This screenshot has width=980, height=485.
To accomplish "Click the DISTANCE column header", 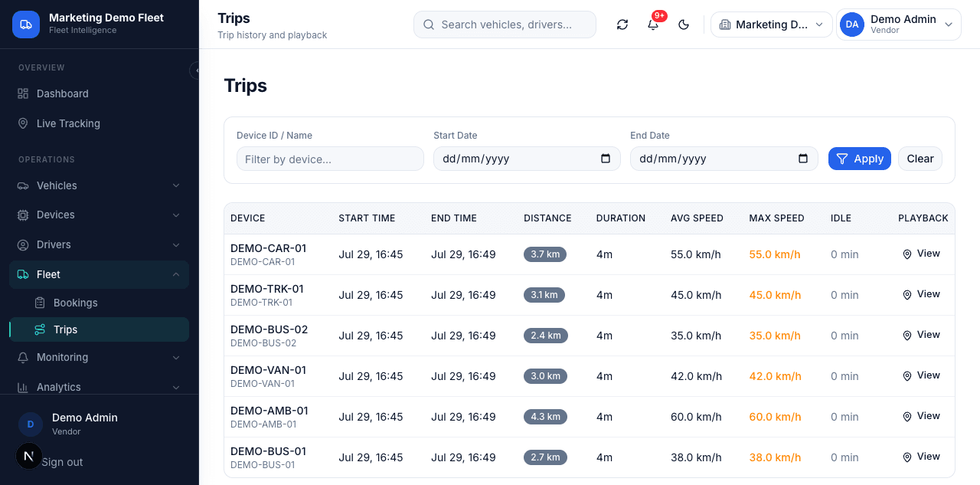I will point(547,218).
